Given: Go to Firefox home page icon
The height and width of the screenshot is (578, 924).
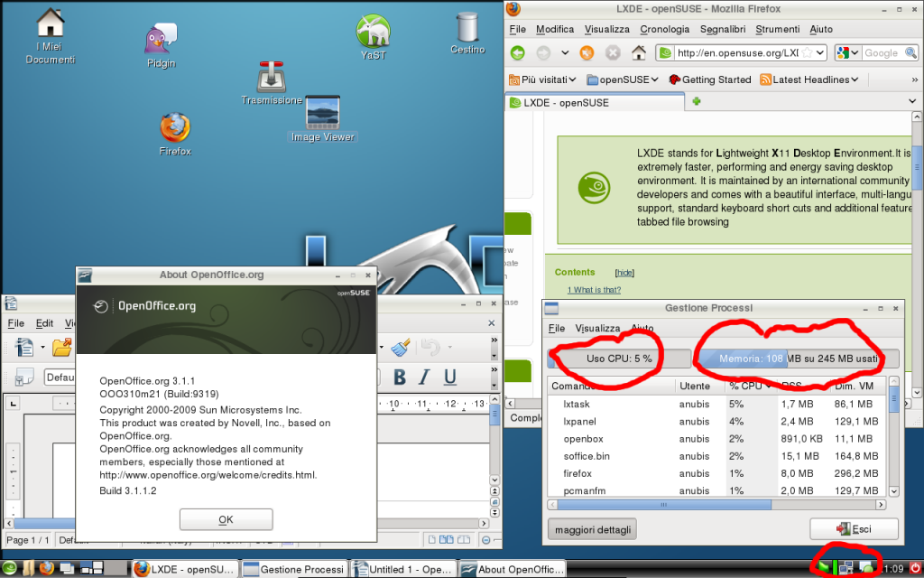Looking at the screenshot, I should [639, 53].
